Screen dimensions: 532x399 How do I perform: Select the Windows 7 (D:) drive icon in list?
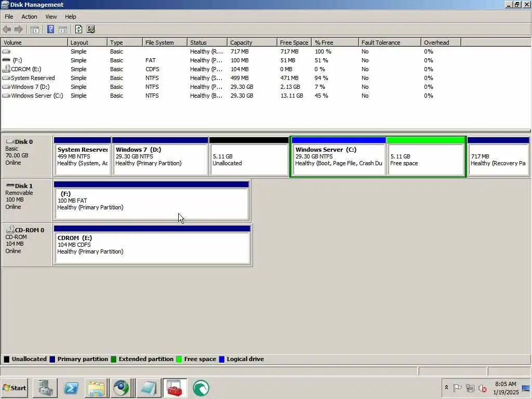pos(6,87)
